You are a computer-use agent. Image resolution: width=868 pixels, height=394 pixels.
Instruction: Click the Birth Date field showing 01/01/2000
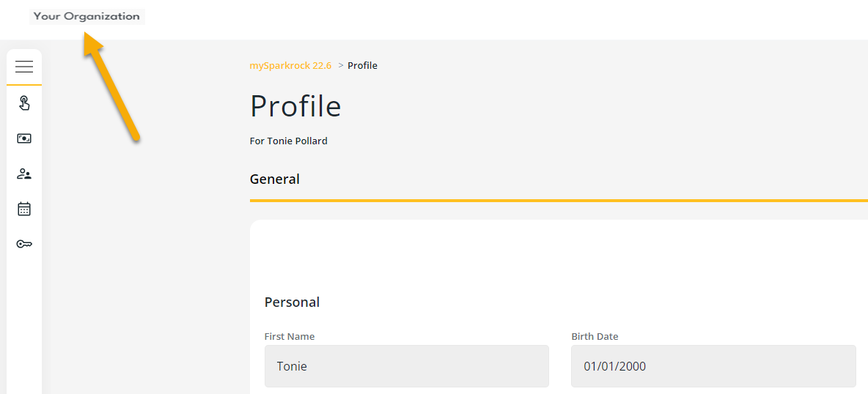[713, 366]
